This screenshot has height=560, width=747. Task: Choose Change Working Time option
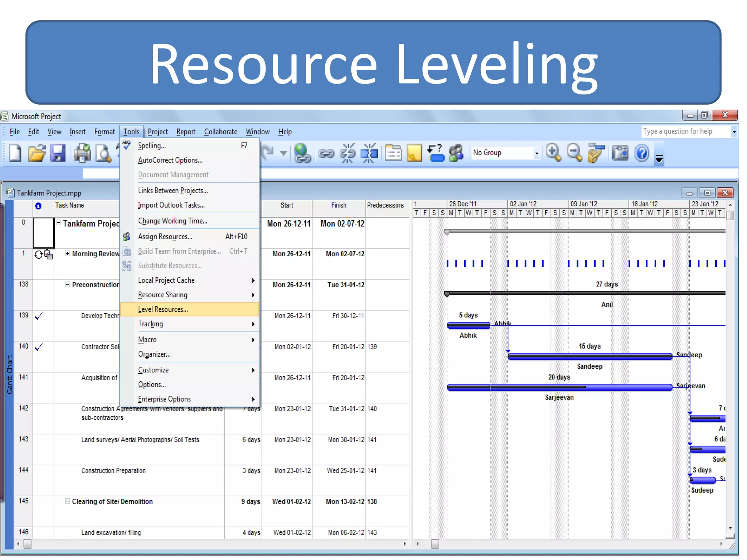pyautogui.click(x=173, y=221)
